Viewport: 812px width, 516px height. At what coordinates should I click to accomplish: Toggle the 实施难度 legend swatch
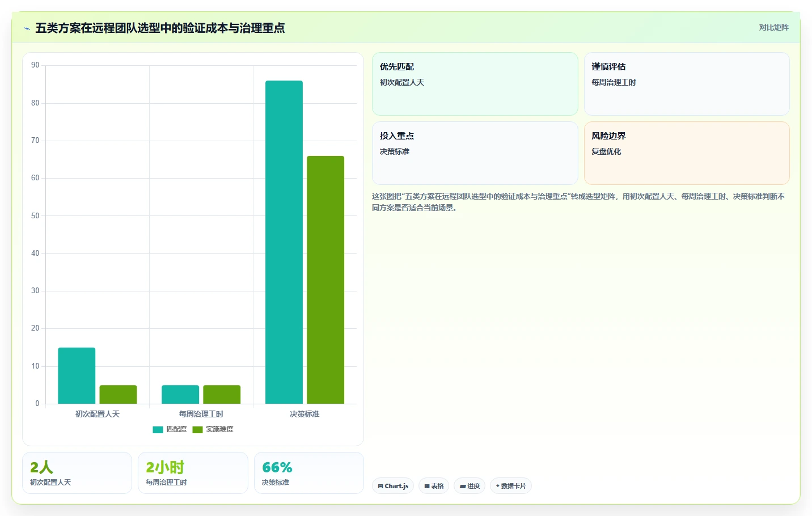197,429
